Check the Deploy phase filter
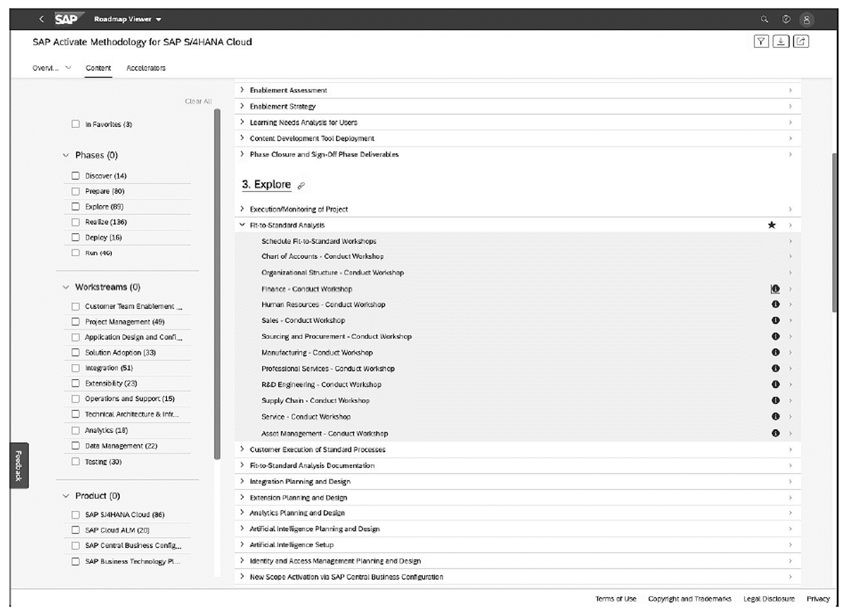This screenshot has width=848, height=616. tap(75, 237)
